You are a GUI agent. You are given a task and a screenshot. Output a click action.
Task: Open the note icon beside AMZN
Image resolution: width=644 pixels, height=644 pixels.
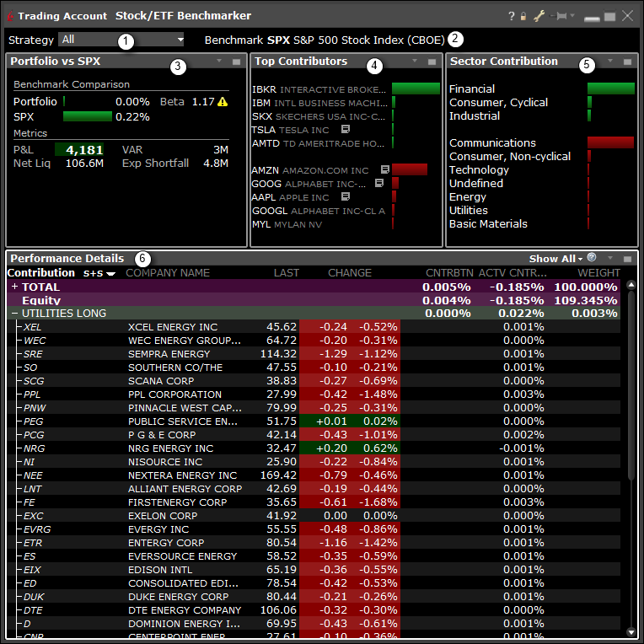(385, 169)
